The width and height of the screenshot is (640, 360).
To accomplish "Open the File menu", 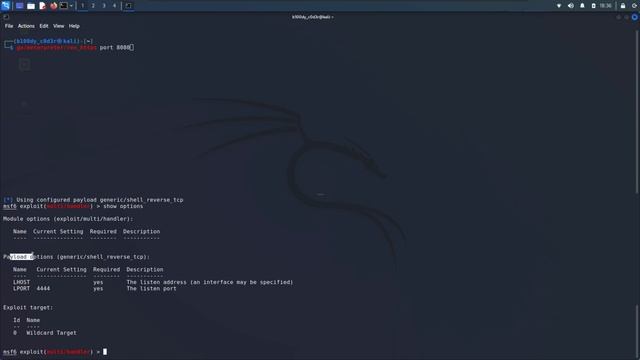I will click(9, 26).
